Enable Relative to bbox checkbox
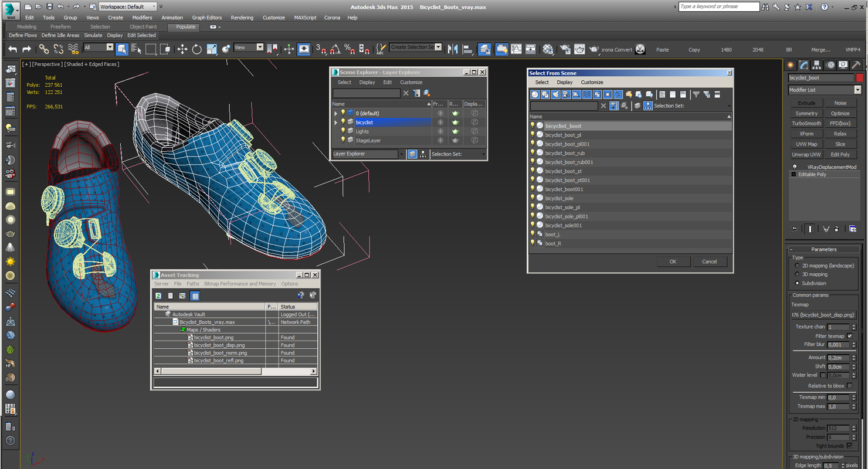 [x=849, y=386]
